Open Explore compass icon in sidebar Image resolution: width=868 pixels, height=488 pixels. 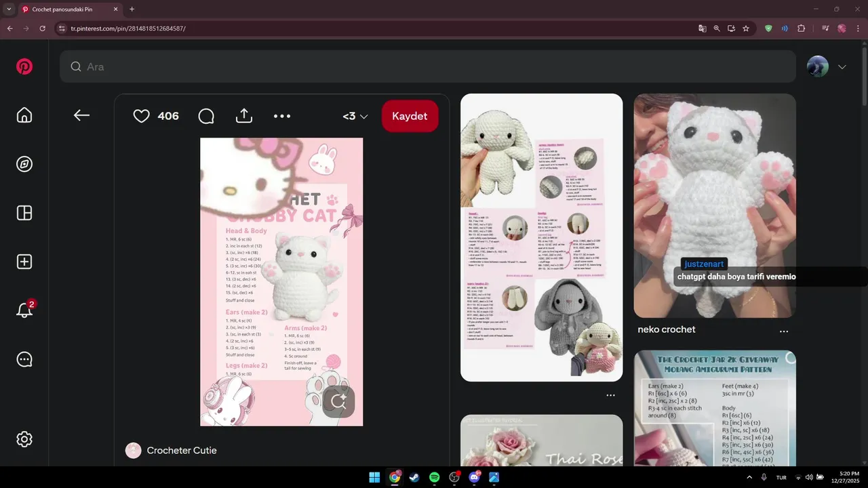(24, 164)
